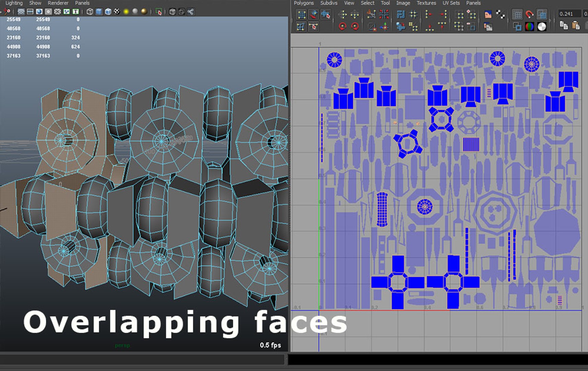
Task: Click the 0.241 UV value field
Action: pos(569,14)
